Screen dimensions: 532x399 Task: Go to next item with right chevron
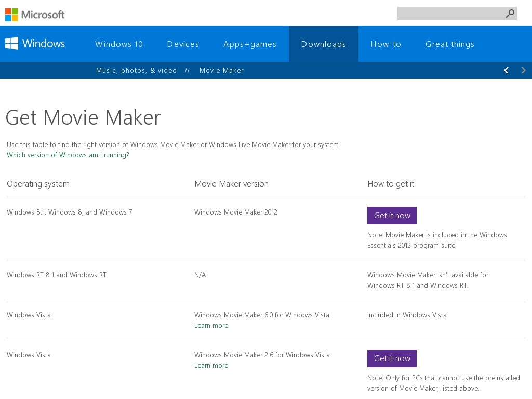(523, 70)
